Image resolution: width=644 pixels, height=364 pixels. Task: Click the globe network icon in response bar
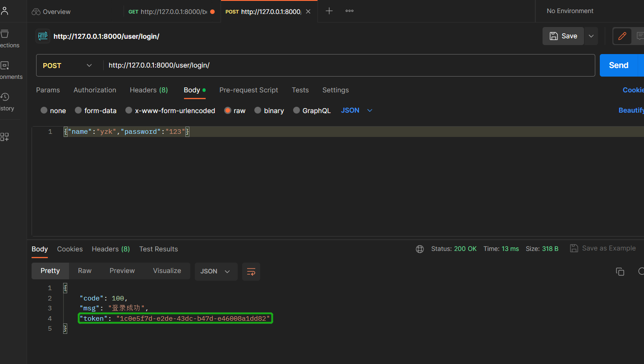pyautogui.click(x=420, y=249)
